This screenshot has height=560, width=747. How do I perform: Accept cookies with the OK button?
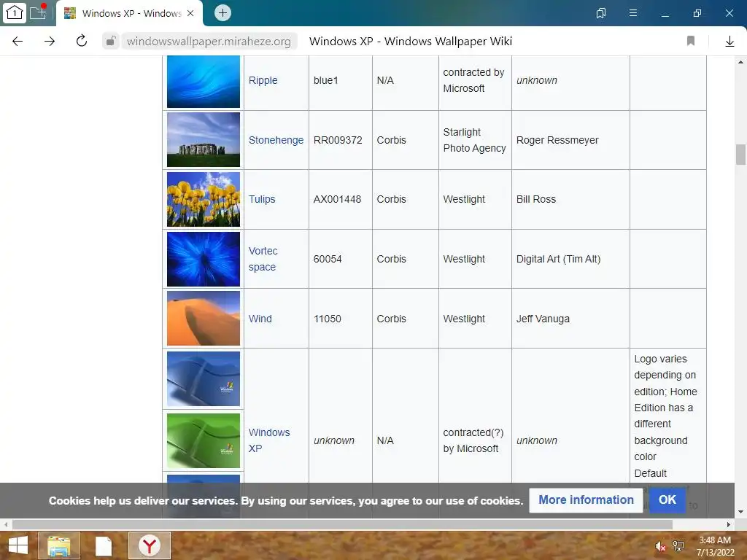click(x=667, y=500)
